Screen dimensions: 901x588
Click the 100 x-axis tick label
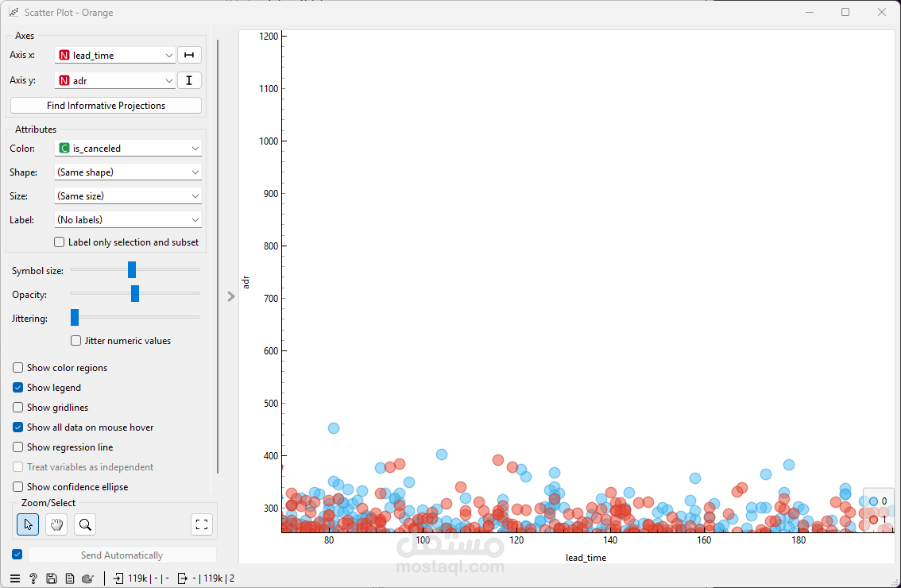[423, 540]
